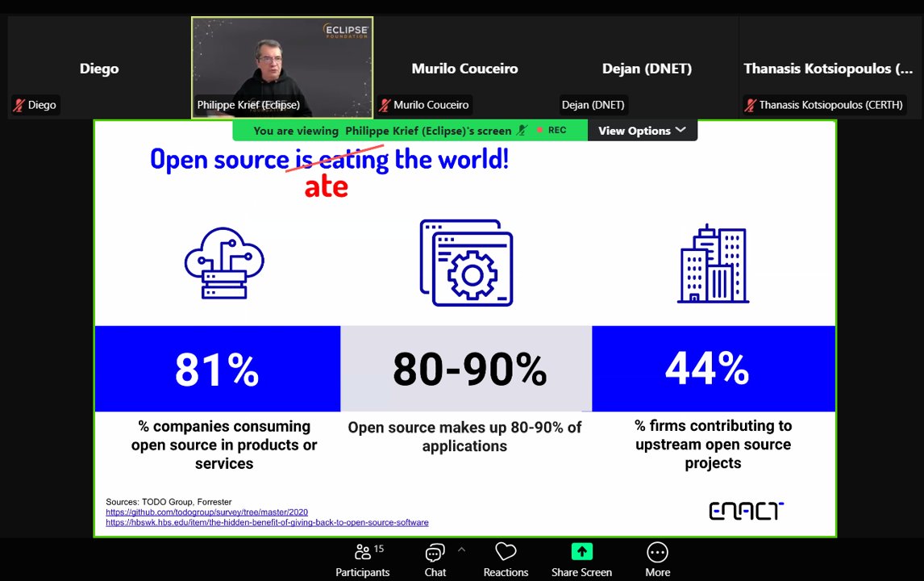Screen dimensions: 924x581
Task: Open the Reactions menu
Action: click(x=505, y=559)
